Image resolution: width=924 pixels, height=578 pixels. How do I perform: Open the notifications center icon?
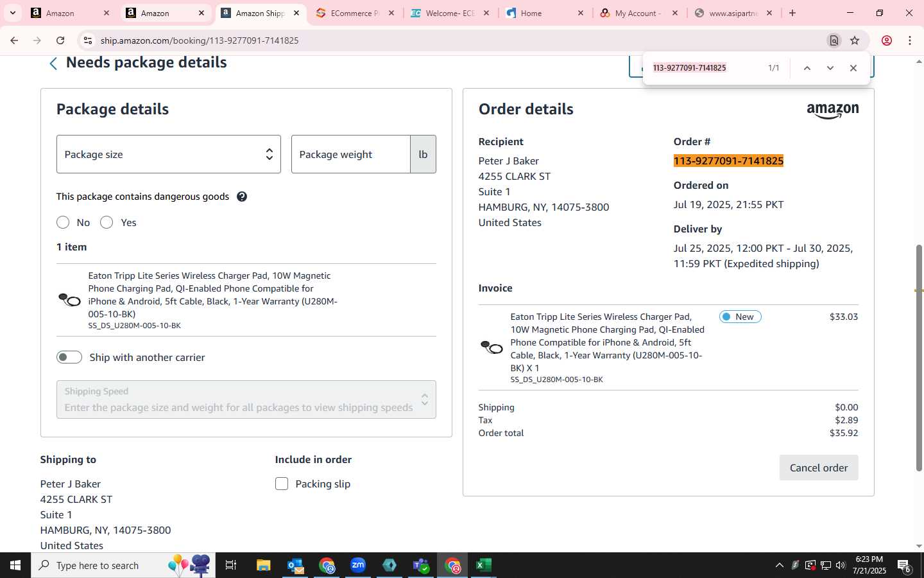tap(904, 566)
